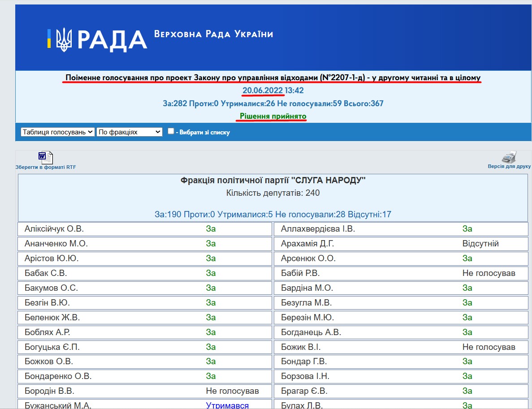Click the printer icon for print version
The width and height of the screenshot is (532, 409).
509,157
